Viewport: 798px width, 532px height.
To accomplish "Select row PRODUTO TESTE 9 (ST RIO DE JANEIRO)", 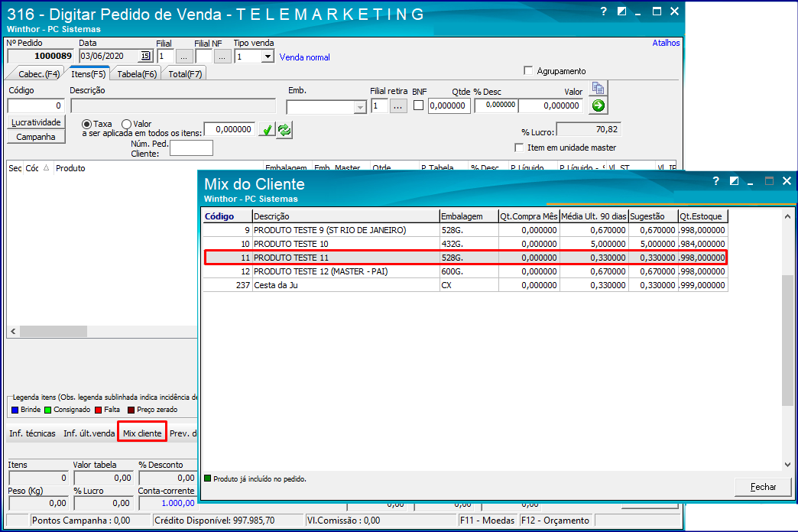I will (x=465, y=230).
